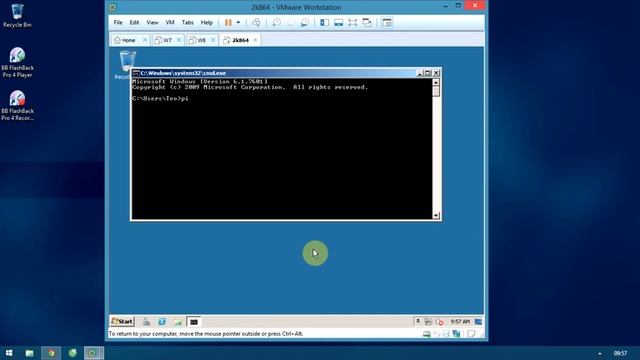Open the snapshot manager icon
The height and width of the screenshot is (360, 640).
(304, 22)
